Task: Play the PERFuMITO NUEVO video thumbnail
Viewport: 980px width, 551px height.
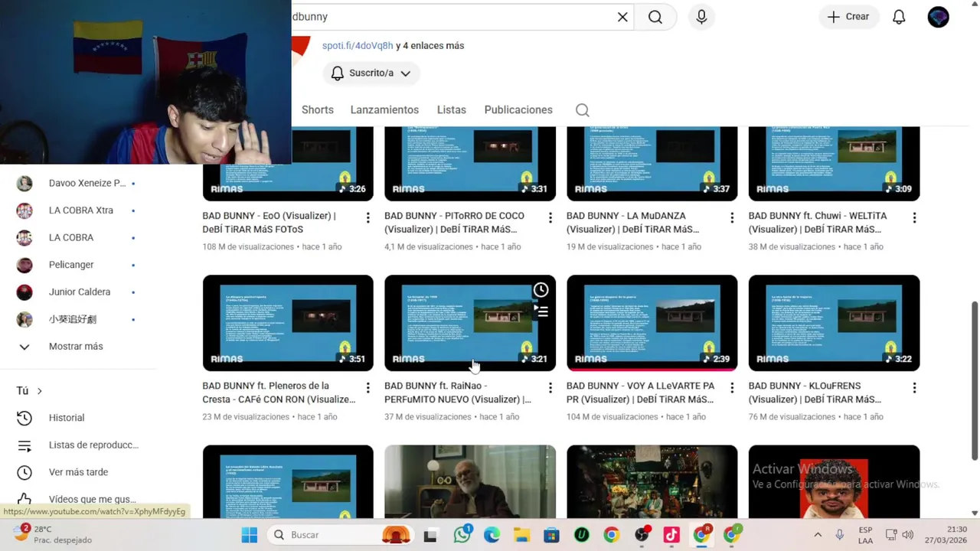Action: pos(470,323)
